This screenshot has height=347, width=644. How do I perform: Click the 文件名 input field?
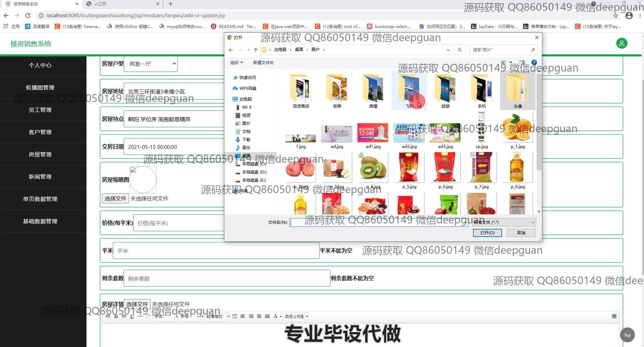378,222
